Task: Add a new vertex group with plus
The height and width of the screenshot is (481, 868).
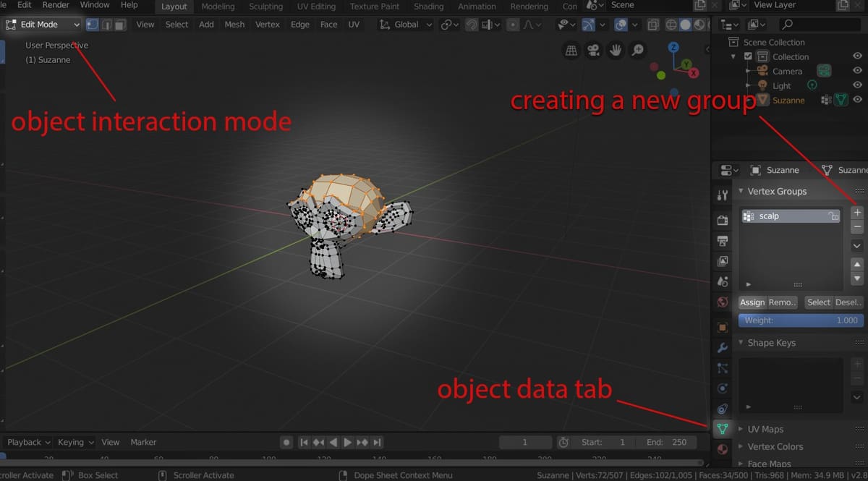Action: [857, 213]
